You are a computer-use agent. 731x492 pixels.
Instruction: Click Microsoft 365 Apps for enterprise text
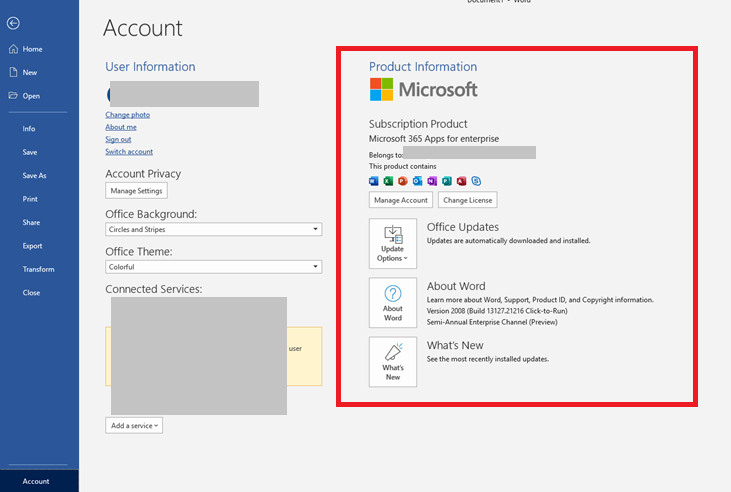[434, 139]
